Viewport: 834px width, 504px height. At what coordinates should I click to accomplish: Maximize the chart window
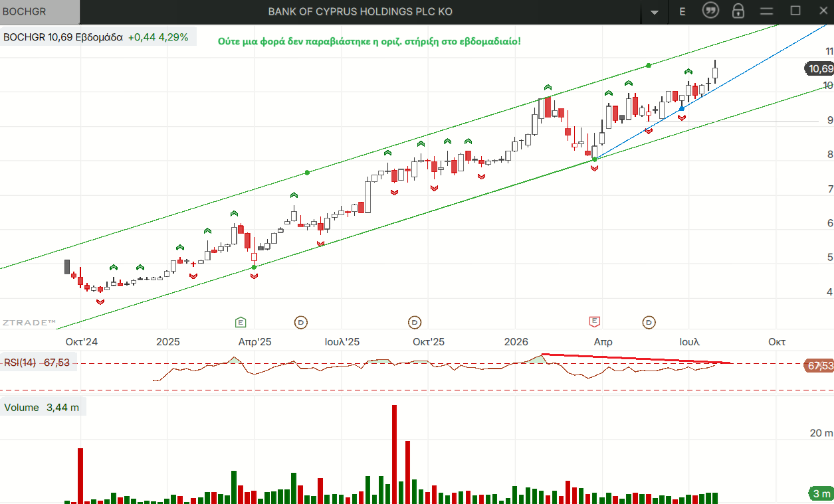795,10
